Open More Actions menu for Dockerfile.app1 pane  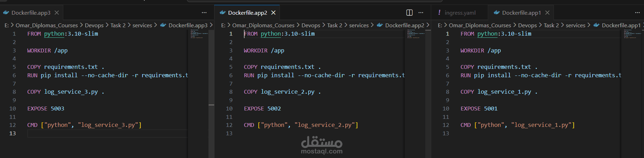637,13
